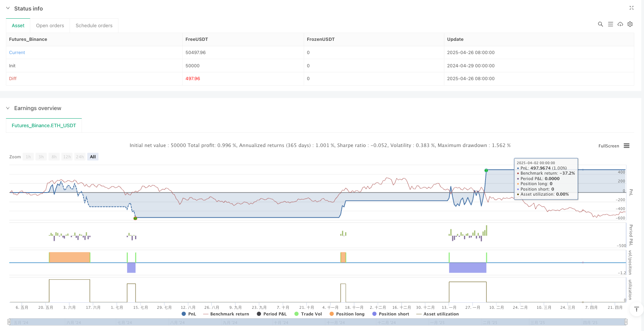Toggle the Period P&L legend
The width and height of the screenshot is (644, 331).
pyautogui.click(x=272, y=314)
